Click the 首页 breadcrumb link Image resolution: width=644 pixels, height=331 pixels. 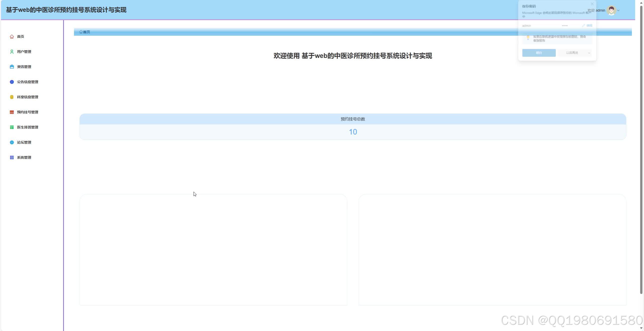tap(87, 32)
